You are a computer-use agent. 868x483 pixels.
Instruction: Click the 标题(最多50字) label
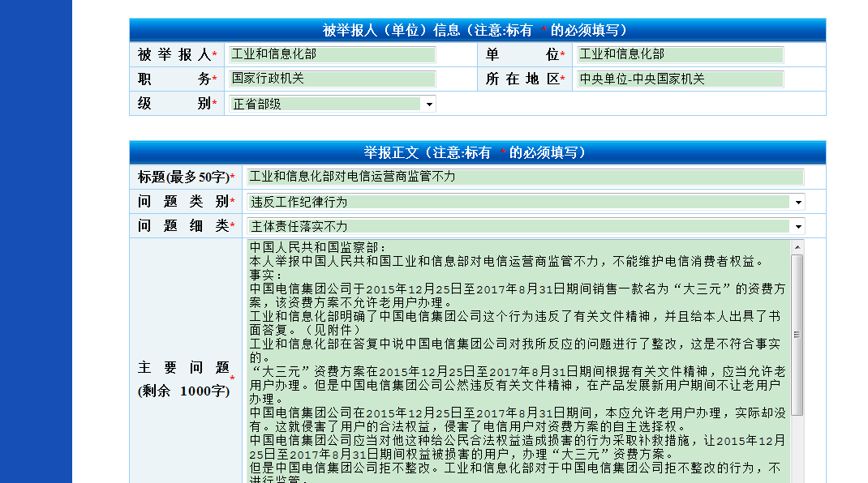point(184,177)
